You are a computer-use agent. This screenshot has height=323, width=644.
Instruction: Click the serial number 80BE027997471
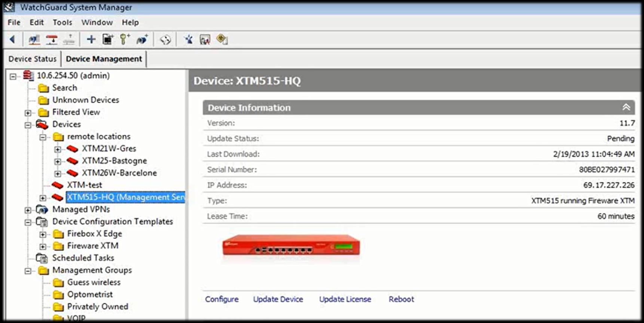607,170
